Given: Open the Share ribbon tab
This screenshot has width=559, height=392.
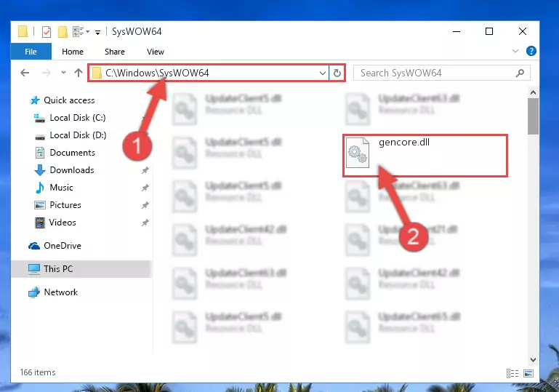Looking at the screenshot, I should pyautogui.click(x=114, y=52).
